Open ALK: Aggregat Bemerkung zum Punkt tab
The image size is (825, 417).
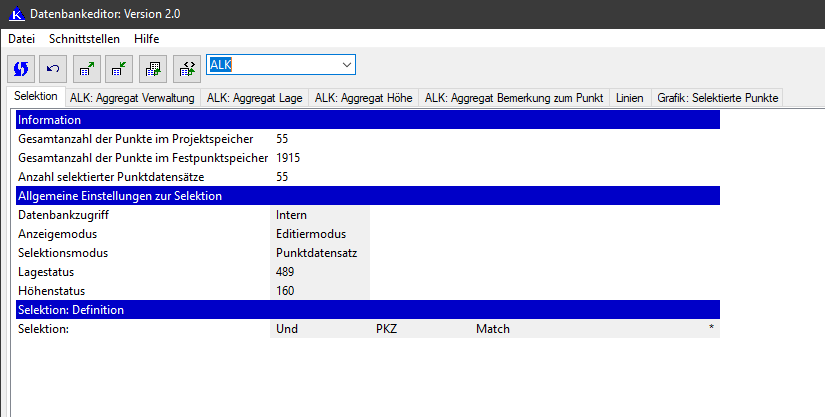coord(513,98)
